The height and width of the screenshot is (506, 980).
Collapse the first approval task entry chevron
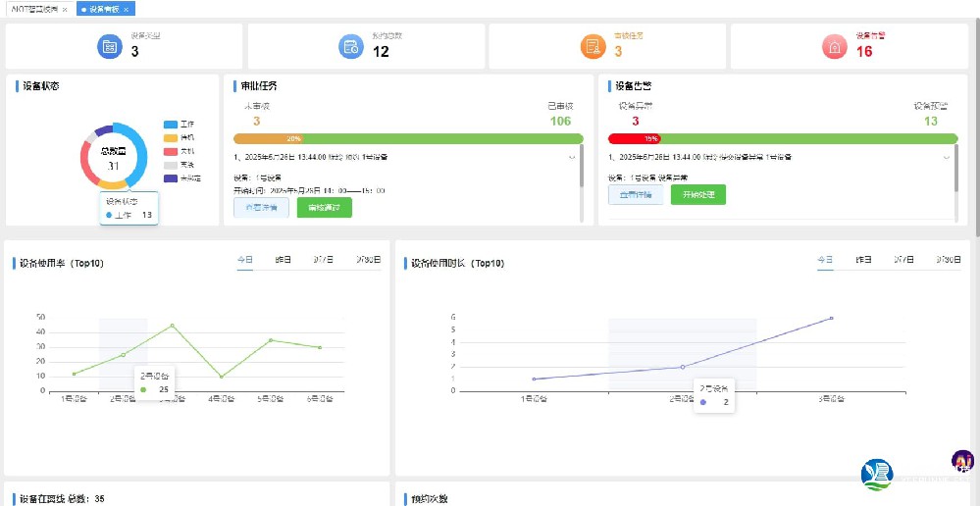(572, 157)
